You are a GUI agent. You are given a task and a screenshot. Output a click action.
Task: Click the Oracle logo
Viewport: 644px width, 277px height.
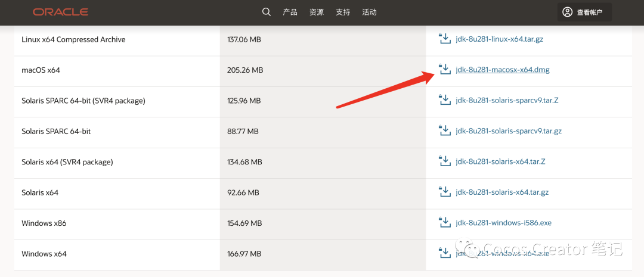(x=60, y=12)
